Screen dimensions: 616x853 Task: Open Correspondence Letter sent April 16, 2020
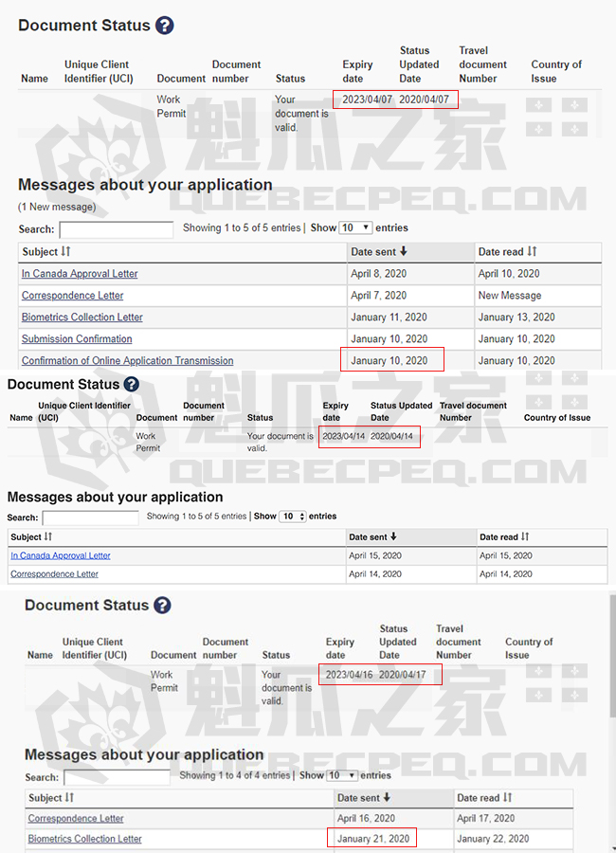pos(76,818)
